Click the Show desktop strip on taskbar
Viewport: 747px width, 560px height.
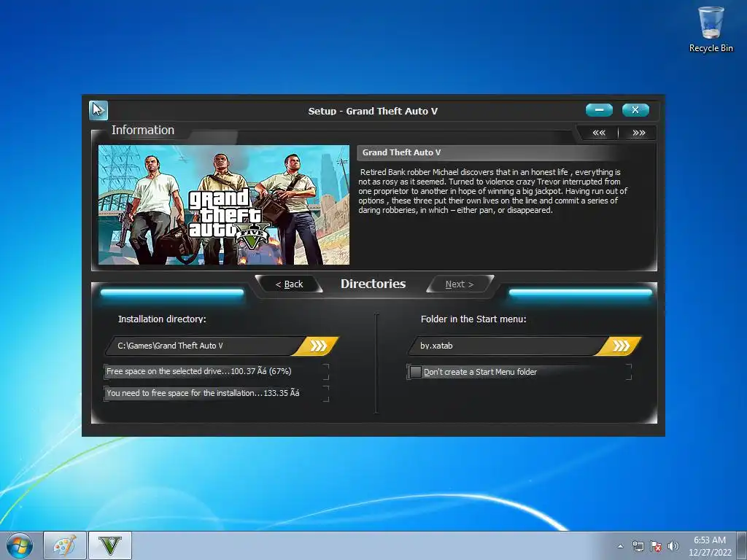click(743, 545)
